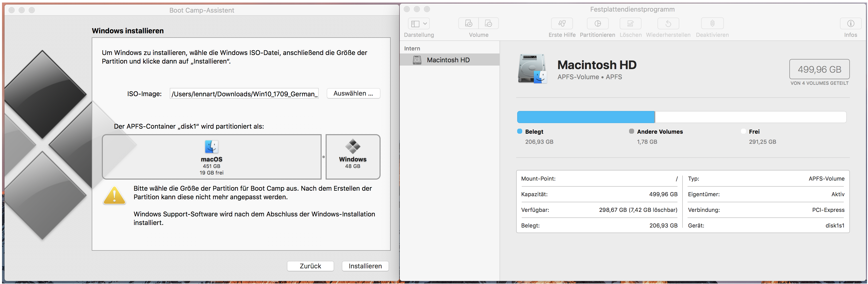
Task: Click the 499,96 GB capacity box
Action: [x=819, y=69]
